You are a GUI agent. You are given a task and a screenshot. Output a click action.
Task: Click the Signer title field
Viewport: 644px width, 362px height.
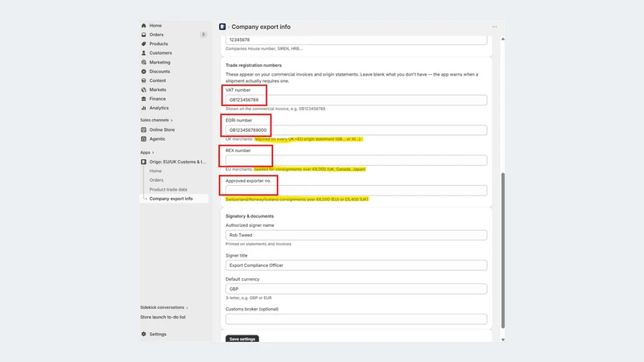point(356,265)
